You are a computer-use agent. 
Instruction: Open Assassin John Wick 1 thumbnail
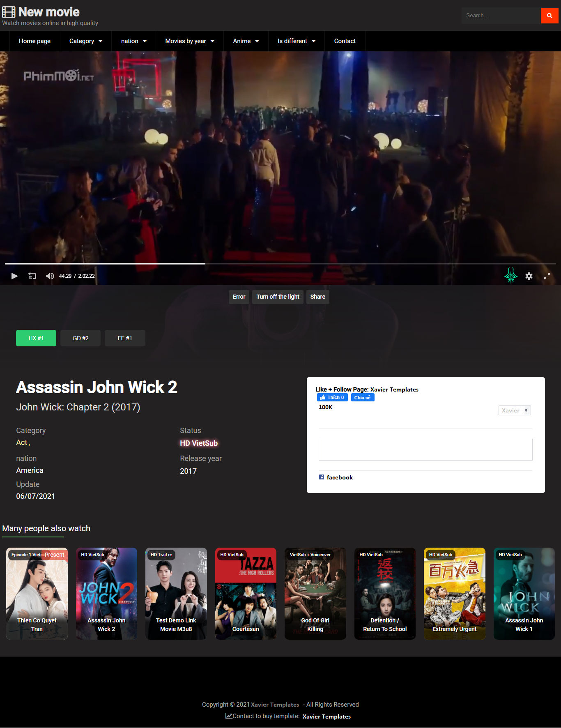click(x=524, y=594)
